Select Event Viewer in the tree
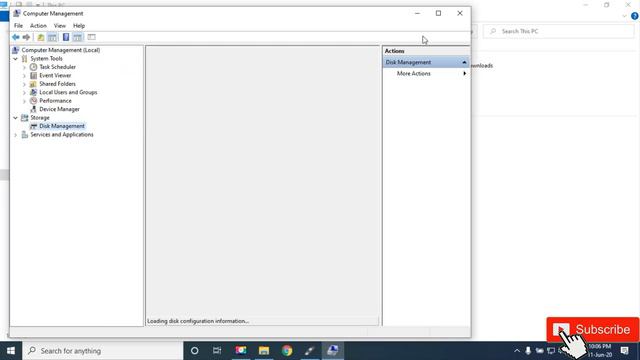The height and width of the screenshot is (360, 640). click(55, 76)
